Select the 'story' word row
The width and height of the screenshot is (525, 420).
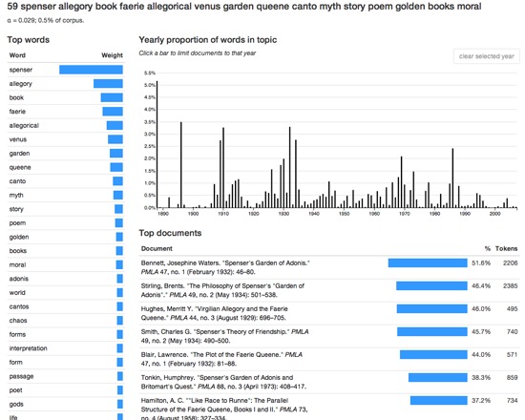pos(66,209)
